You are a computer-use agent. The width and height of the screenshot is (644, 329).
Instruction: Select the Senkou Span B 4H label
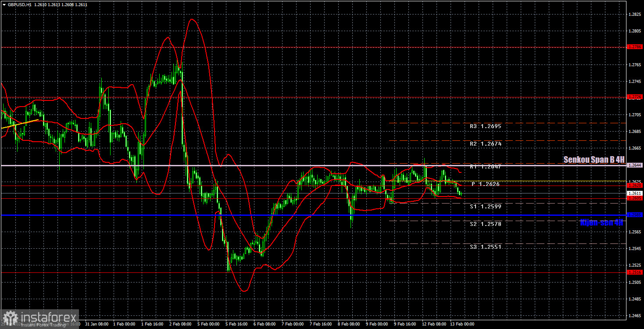[x=594, y=160]
